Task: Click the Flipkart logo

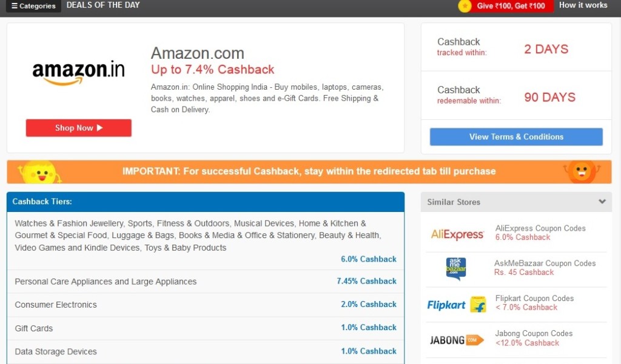Action: click(457, 305)
